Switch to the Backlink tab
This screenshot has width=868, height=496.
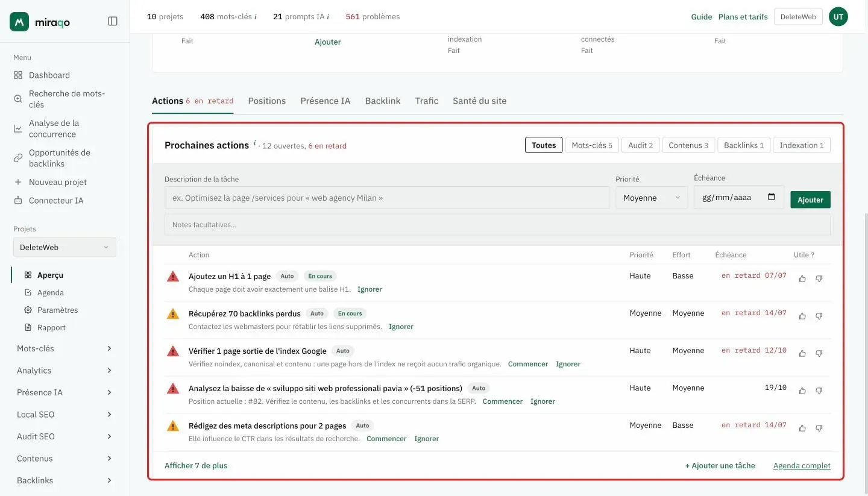point(383,101)
